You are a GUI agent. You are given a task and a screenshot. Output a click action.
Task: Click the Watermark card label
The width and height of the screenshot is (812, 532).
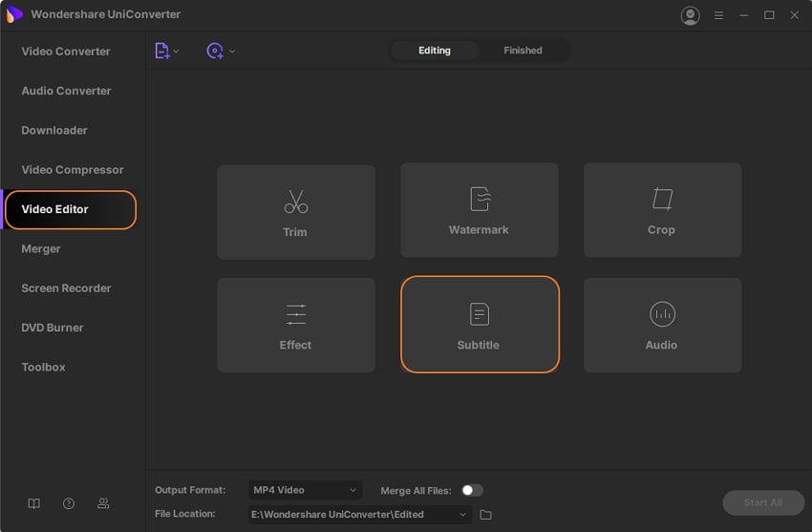479,230
